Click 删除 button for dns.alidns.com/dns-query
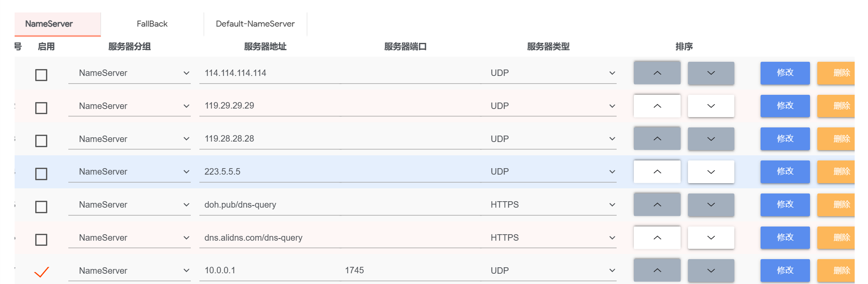 (x=838, y=238)
